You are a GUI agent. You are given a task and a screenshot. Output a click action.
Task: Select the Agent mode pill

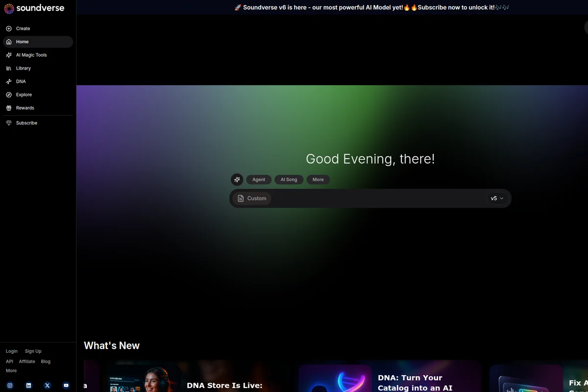coord(259,179)
